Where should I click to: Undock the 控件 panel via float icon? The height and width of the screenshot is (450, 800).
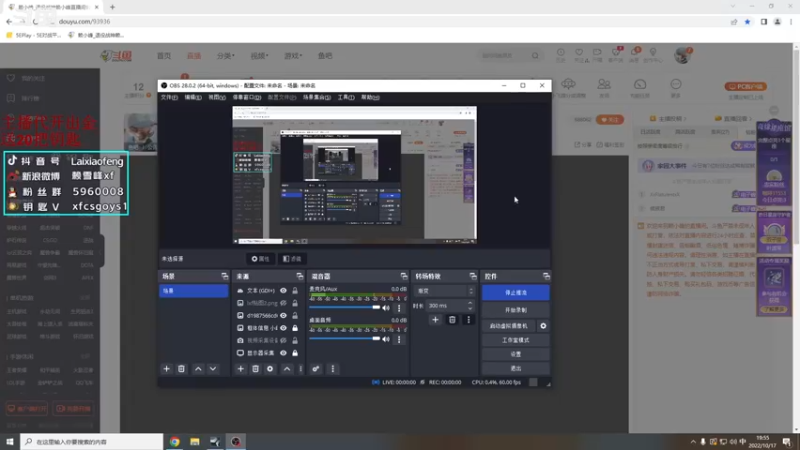[x=546, y=276]
